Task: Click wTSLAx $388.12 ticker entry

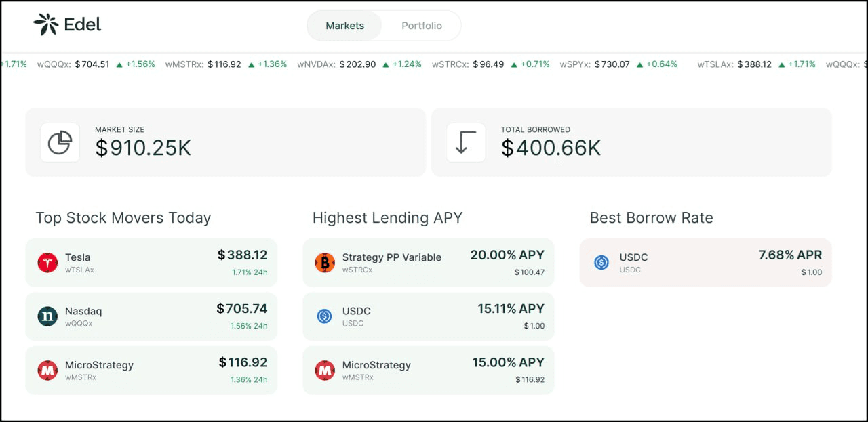Action: tap(756, 64)
